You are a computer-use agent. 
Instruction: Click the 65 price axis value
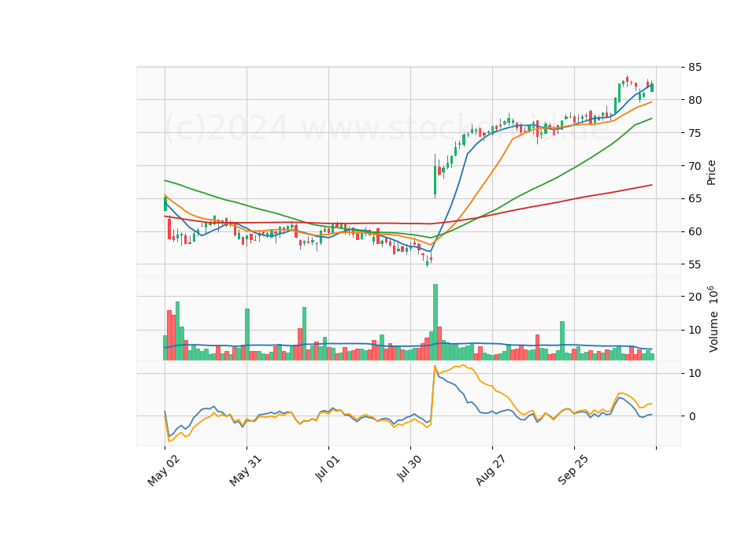click(695, 199)
